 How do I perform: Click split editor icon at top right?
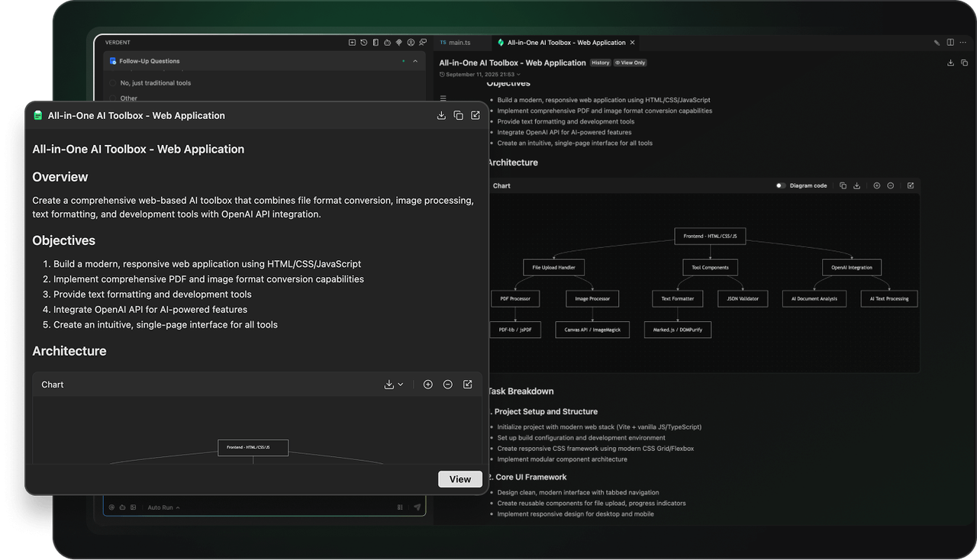point(950,43)
